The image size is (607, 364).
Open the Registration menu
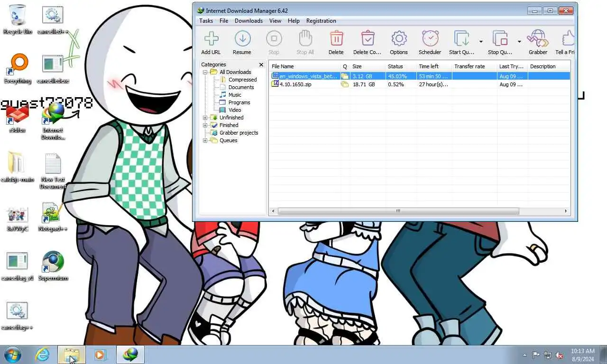[x=321, y=21]
